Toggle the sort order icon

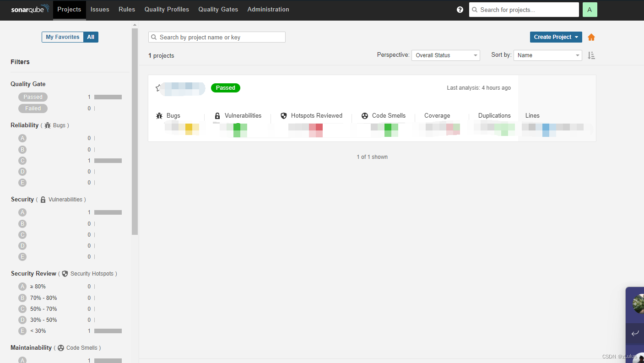pyautogui.click(x=591, y=55)
